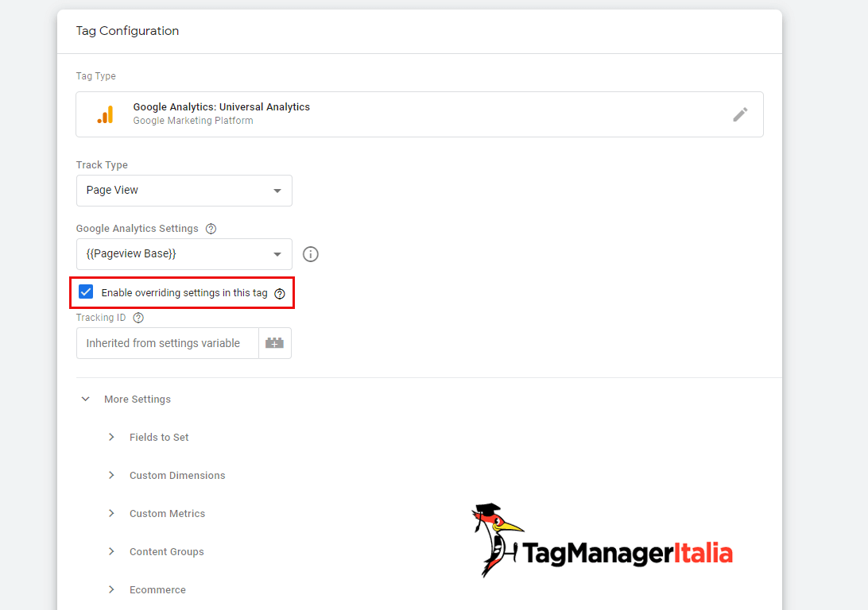Open help icon beside Tracking ID label
This screenshot has width=868, height=610.
[138, 318]
